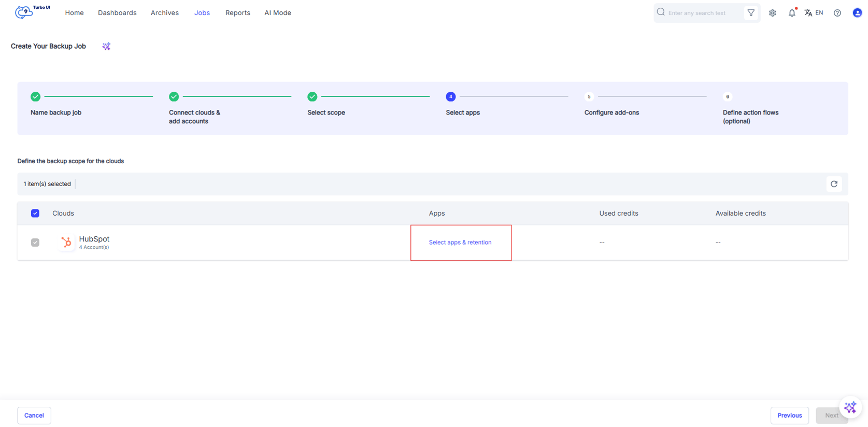Click the '4 Account(s)' text under HubSpot

point(94,247)
